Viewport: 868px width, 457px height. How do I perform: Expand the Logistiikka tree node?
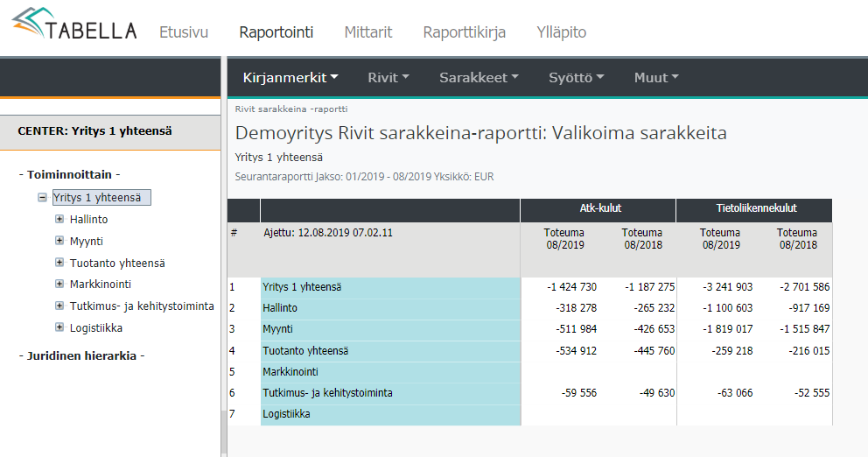click(59, 327)
